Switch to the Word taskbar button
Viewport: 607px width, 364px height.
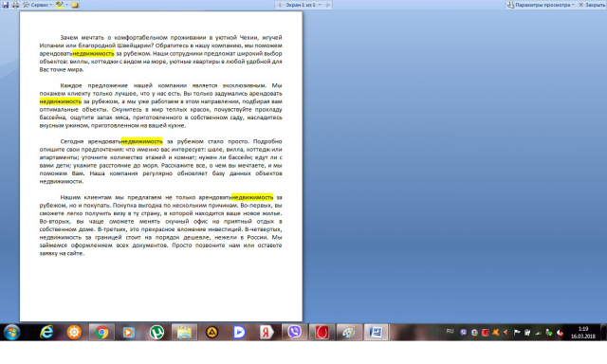pyautogui.click(x=376, y=333)
